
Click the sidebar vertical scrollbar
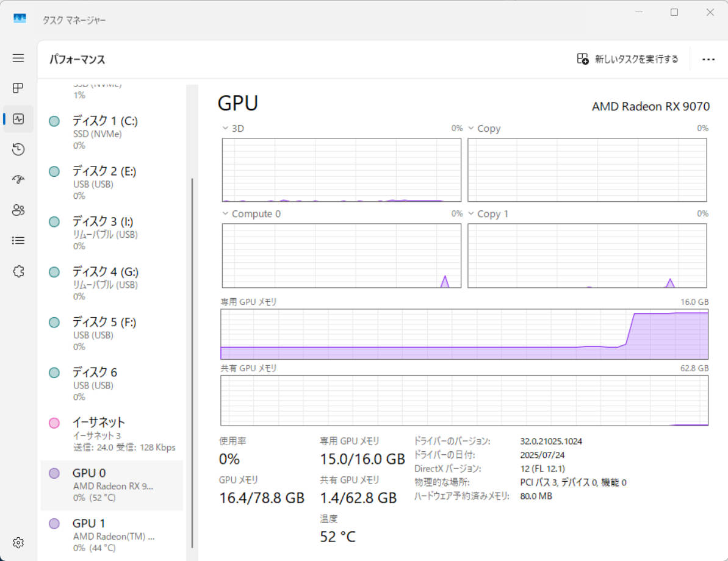192,363
